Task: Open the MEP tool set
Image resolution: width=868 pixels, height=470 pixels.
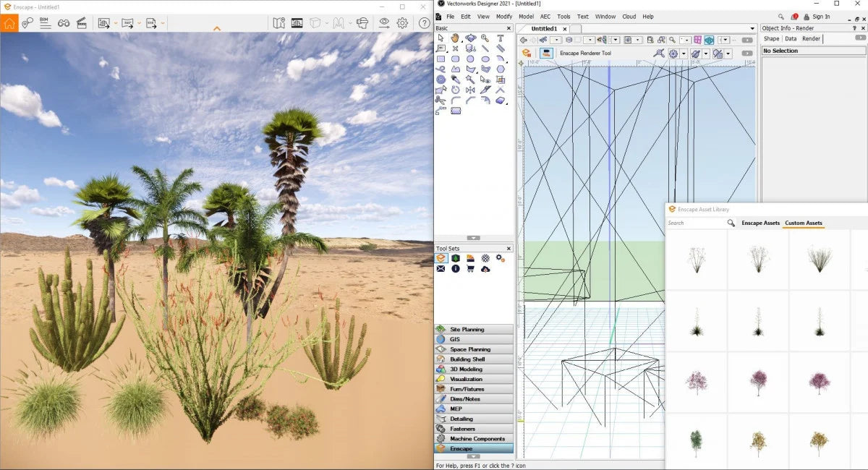Action: [474, 409]
